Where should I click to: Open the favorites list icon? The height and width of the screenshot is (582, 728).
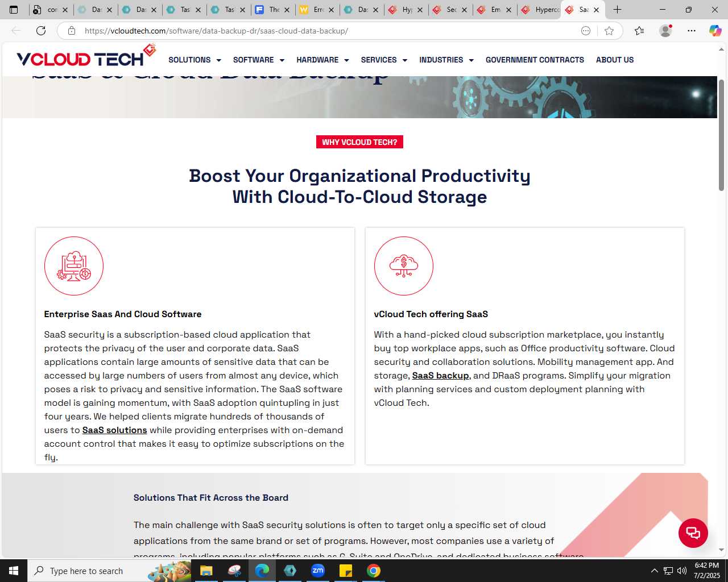tap(639, 31)
